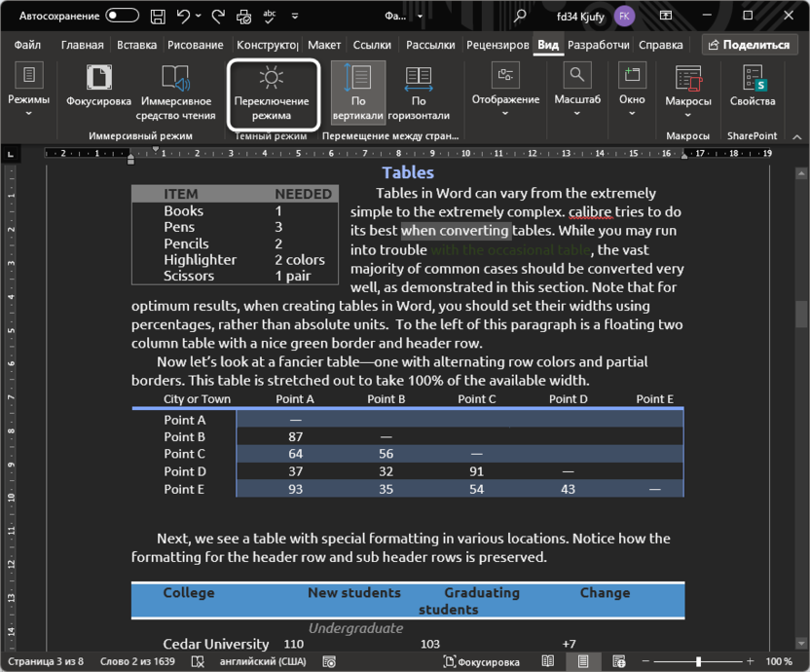Click the proofing errors icon in status bar

pyautogui.click(x=198, y=661)
